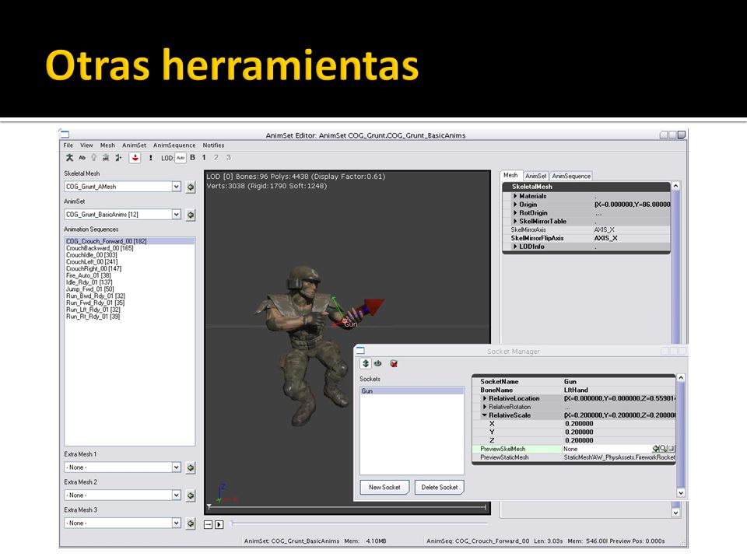
Task: Click the exclamation mark toolbar icon
Action: click(150, 158)
